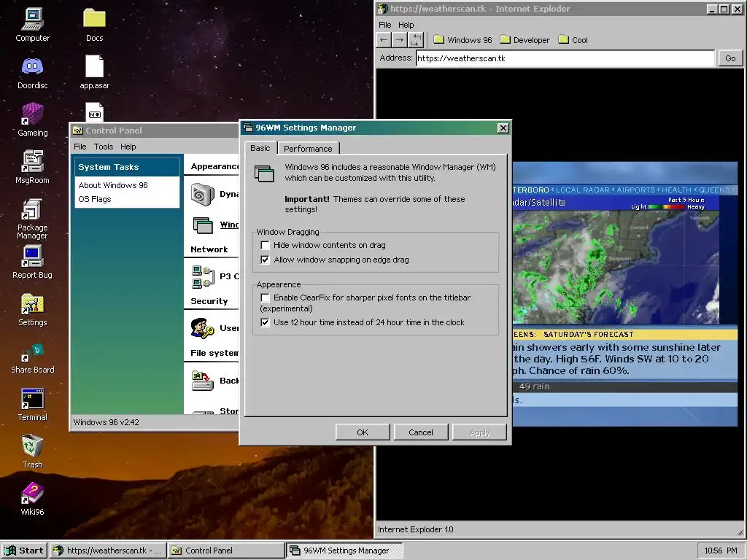Enable ClearFix for sharper pixel fonts

[265, 297]
